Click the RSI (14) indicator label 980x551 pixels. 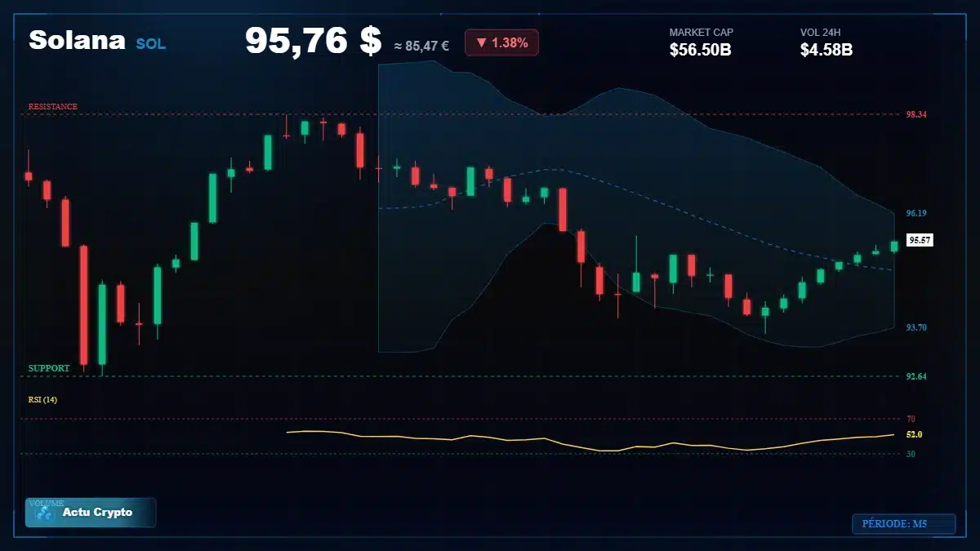[x=42, y=400]
